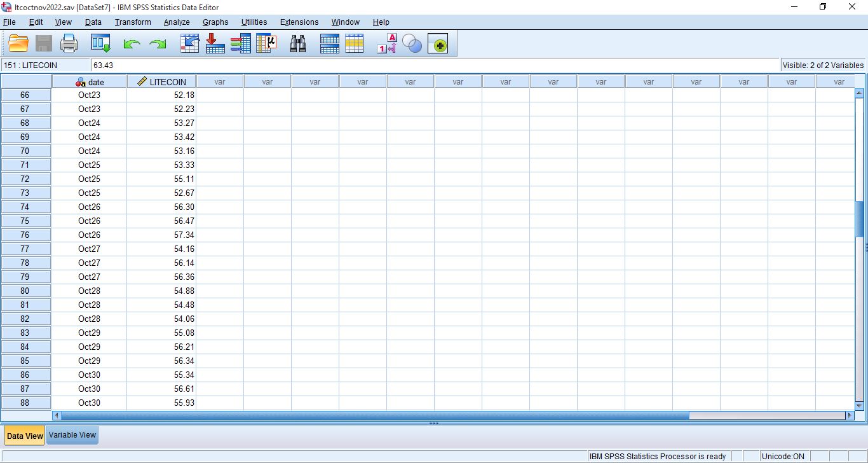Click first empty 'var' column header
868x463 pixels.
[x=220, y=81]
